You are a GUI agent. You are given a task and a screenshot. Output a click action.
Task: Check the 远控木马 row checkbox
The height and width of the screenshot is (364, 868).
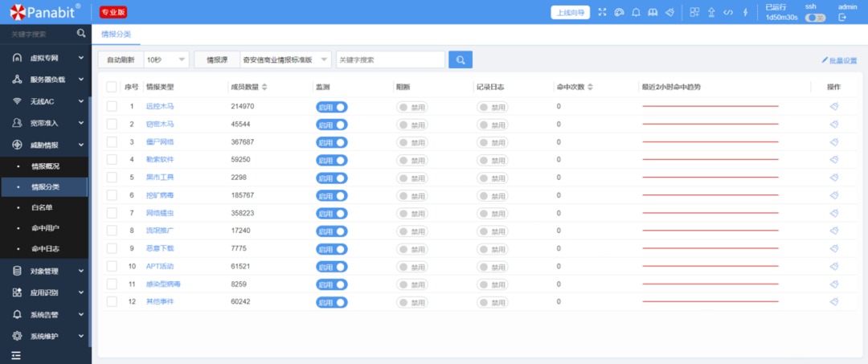112,106
